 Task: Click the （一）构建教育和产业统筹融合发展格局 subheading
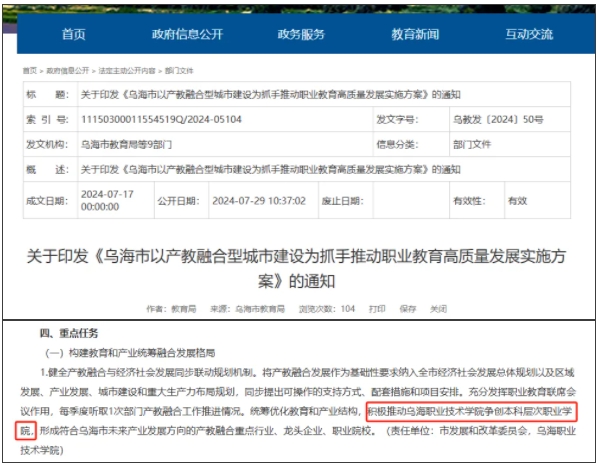(130, 353)
